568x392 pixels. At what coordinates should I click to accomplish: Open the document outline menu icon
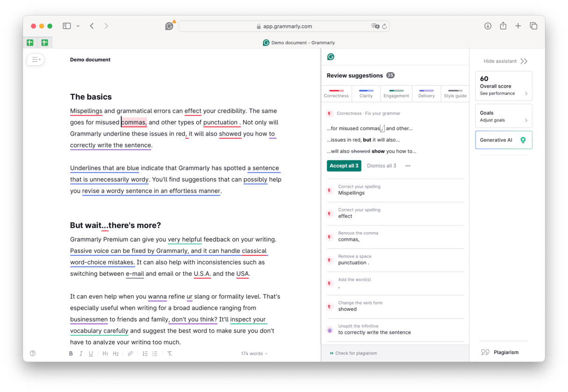click(35, 60)
